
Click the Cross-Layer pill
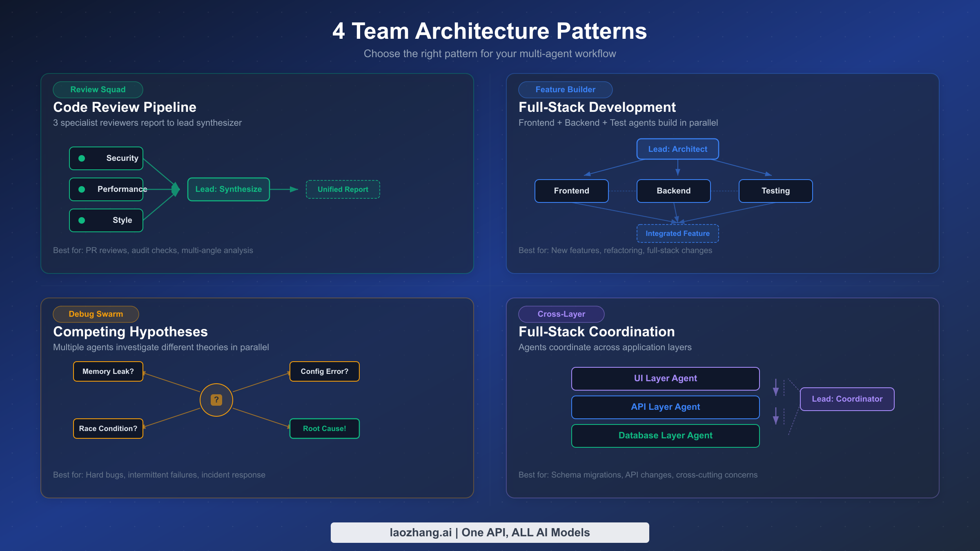(x=561, y=314)
